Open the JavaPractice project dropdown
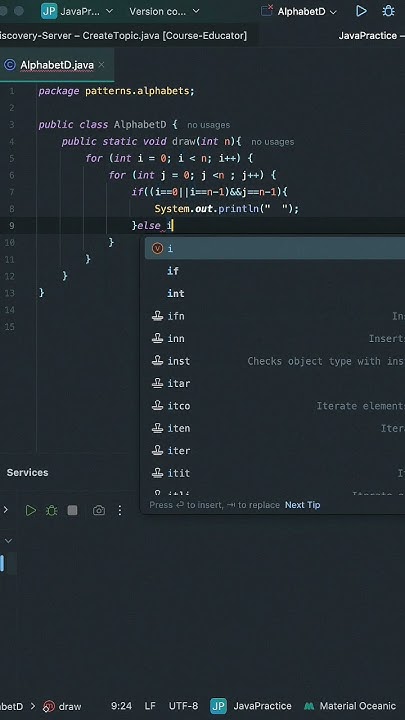This screenshot has width=405, height=720. 86,11
